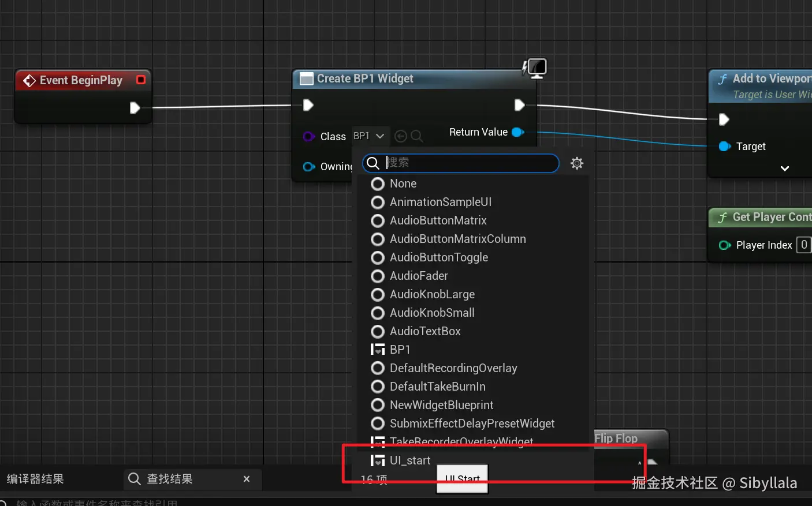The image size is (812, 506).
Task: Click the Player Index input pin
Action: tap(724, 245)
